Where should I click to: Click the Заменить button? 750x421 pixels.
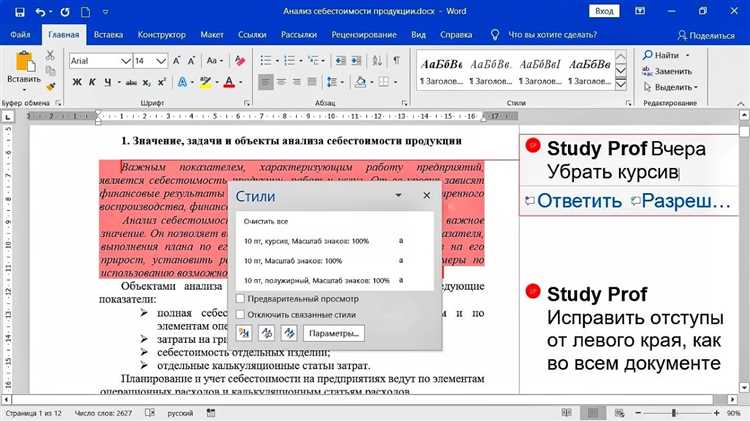[x=667, y=71]
